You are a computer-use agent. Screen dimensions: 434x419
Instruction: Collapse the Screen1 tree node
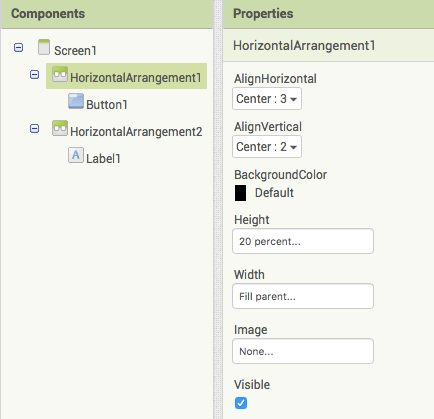[x=19, y=48]
